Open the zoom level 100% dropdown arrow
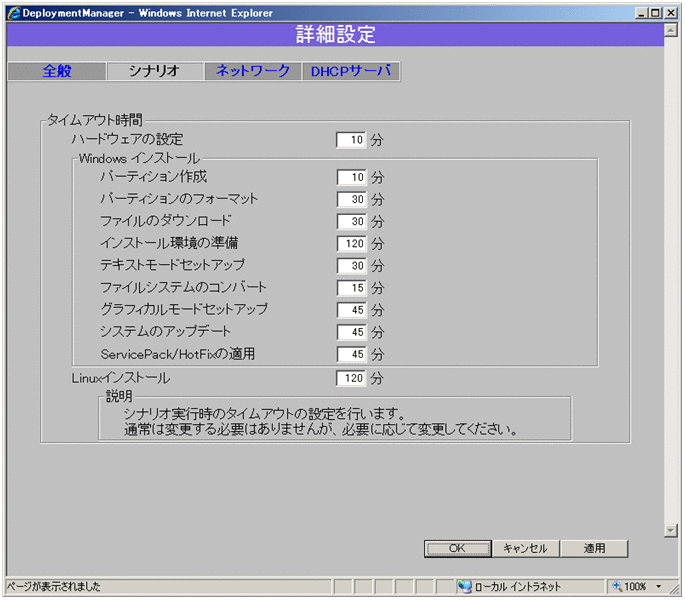The width and height of the screenshot is (685, 600). (658, 586)
